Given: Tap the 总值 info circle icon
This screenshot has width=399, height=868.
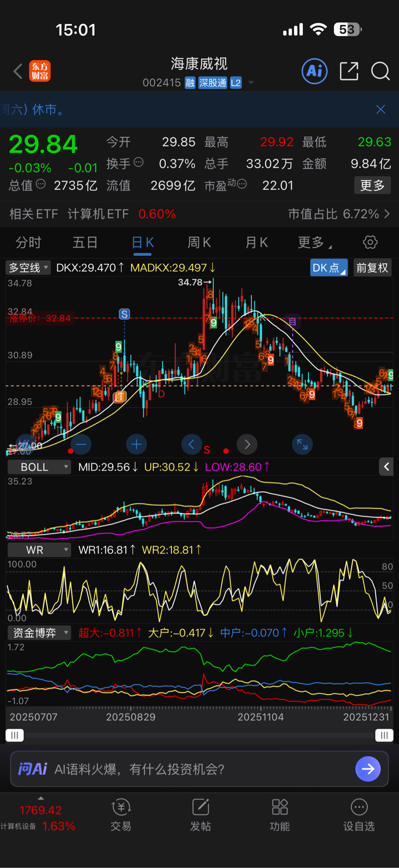Looking at the screenshot, I should point(41,184).
